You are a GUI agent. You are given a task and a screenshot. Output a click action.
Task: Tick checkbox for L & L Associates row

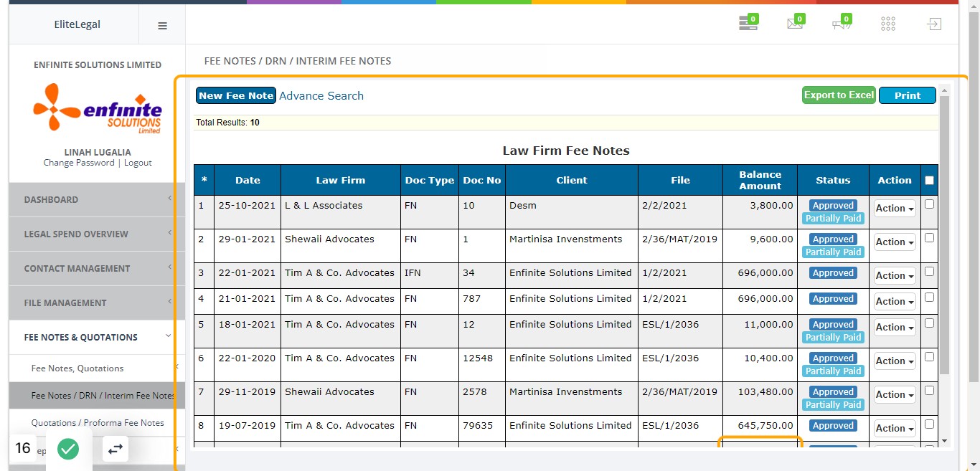coord(930,204)
